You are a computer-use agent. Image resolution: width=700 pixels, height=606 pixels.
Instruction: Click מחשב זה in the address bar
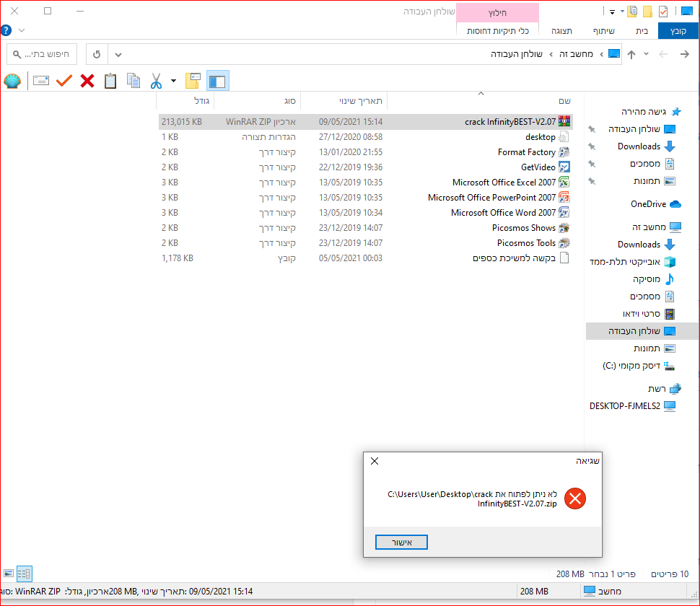577,54
